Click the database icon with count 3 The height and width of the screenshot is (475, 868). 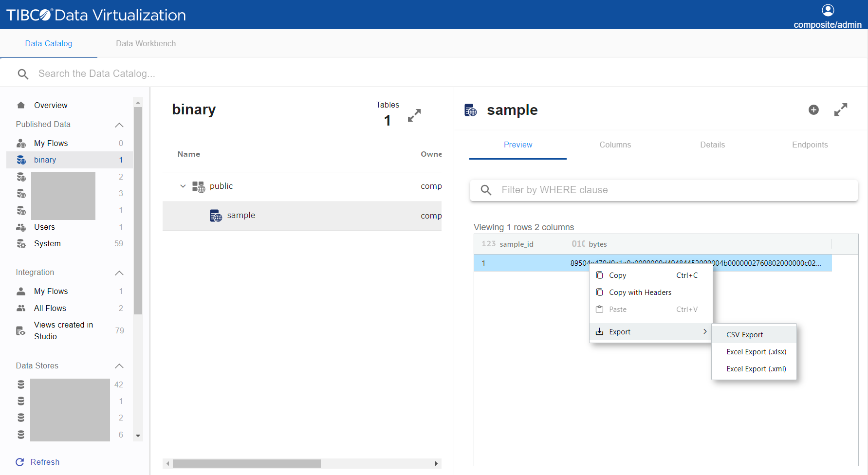pyautogui.click(x=21, y=193)
